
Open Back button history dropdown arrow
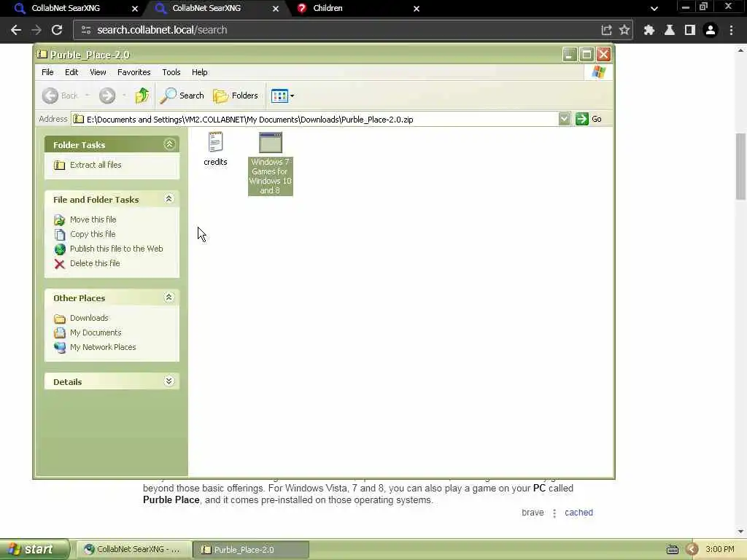(x=88, y=96)
